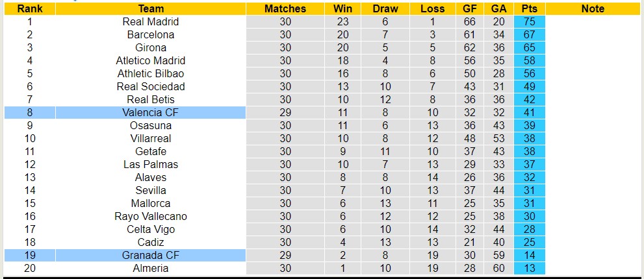The width and height of the screenshot is (644, 279).
Task: Click Almeria's 13 points cell
Action: (x=529, y=268)
